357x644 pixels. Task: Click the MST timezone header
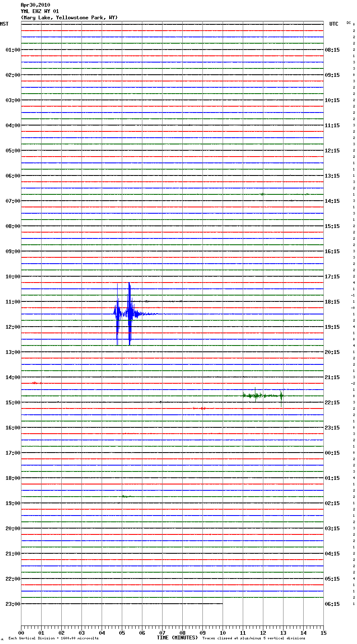click(4, 24)
